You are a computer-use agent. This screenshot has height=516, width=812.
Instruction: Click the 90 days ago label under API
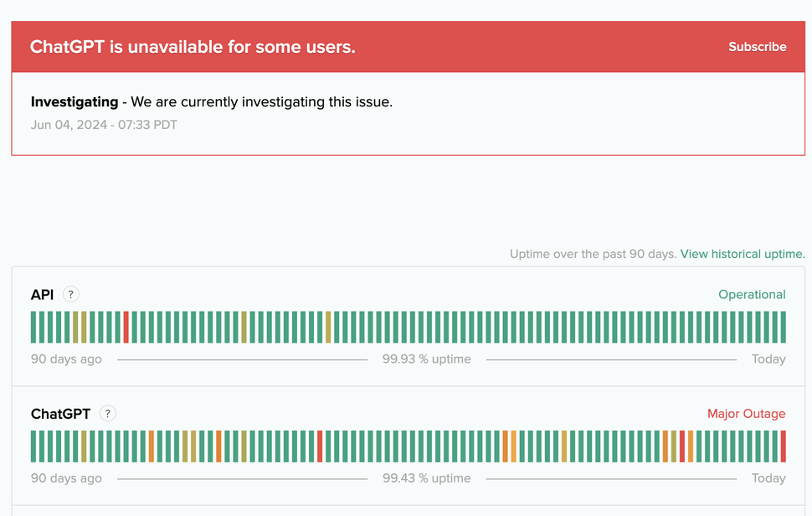coord(65,359)
